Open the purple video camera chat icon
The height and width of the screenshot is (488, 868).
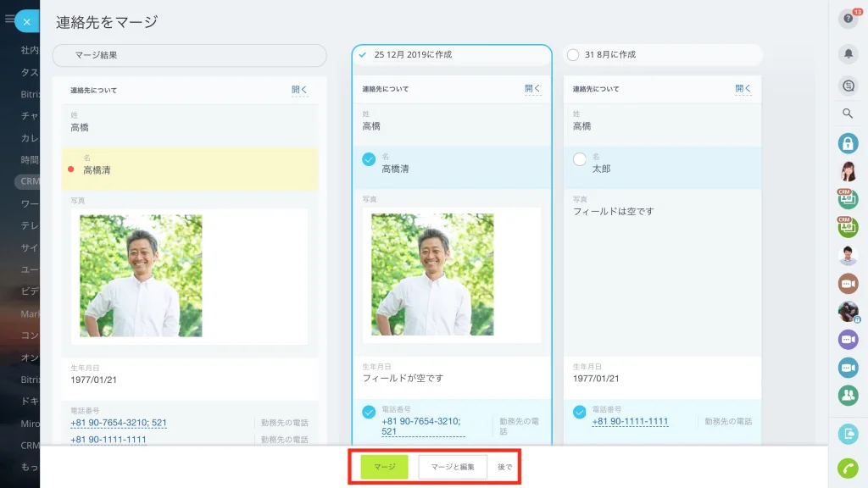(x=848, y=339)
